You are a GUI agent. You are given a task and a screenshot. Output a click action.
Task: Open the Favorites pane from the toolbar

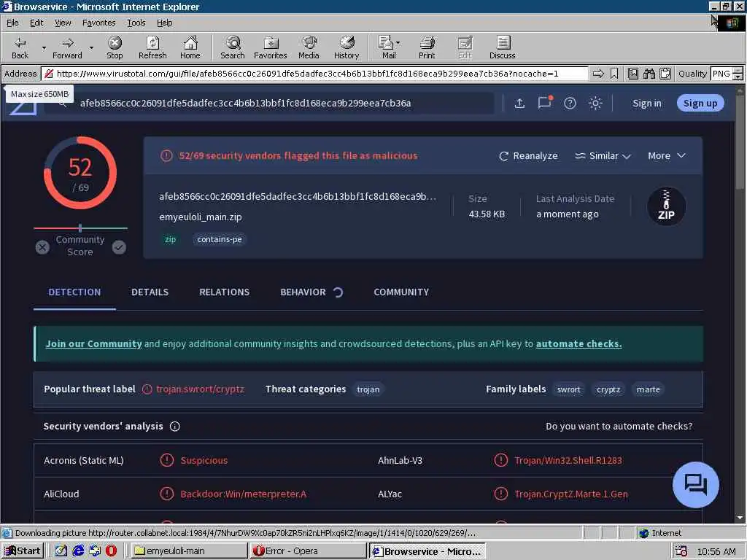tap(271, 47)
